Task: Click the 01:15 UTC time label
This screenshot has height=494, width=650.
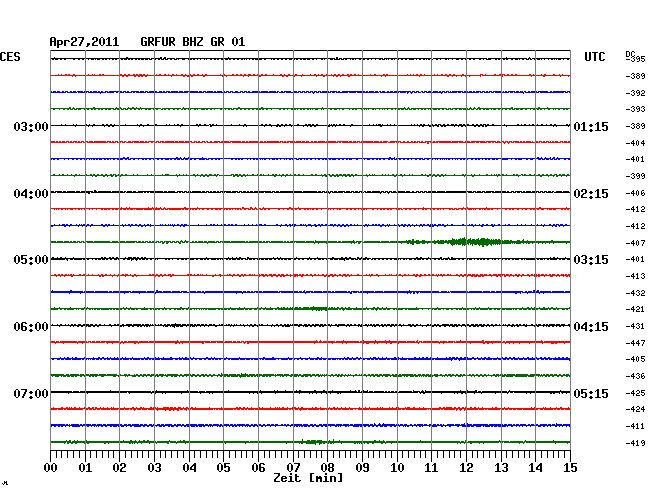Action: click(591, 127)
